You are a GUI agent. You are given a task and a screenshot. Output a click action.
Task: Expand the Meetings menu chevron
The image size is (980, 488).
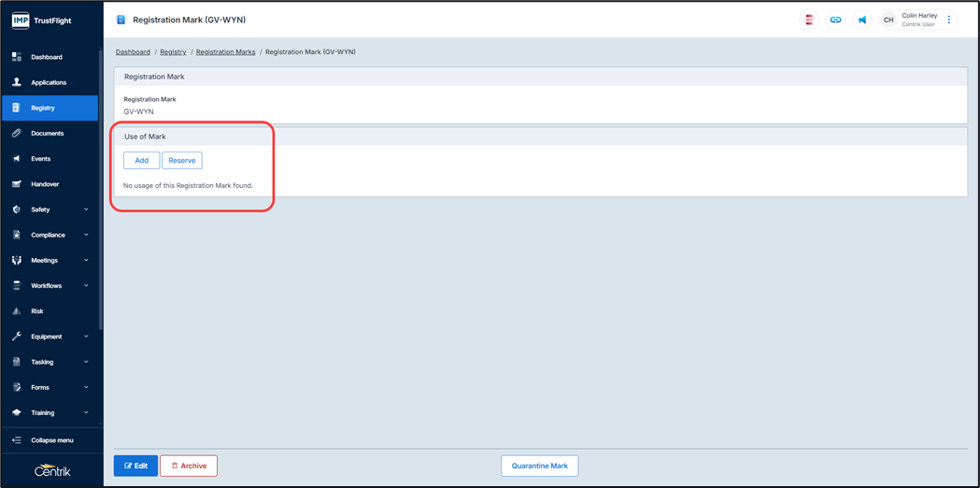pos(86,260)
